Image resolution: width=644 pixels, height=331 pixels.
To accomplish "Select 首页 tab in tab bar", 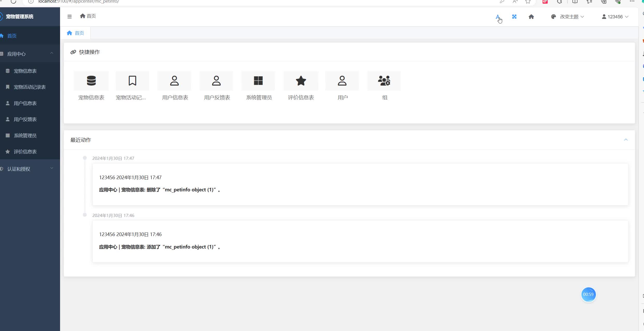I will (x=76, y=33).
